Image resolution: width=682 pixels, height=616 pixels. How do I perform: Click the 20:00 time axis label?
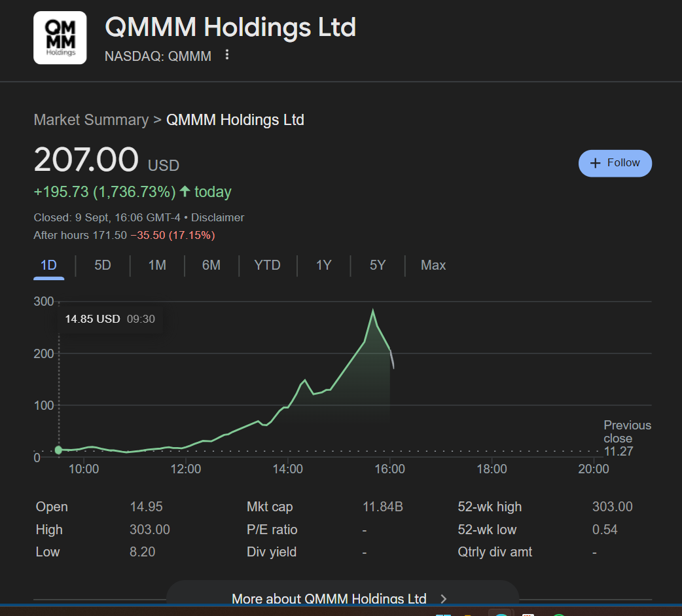tap(594, 469)
